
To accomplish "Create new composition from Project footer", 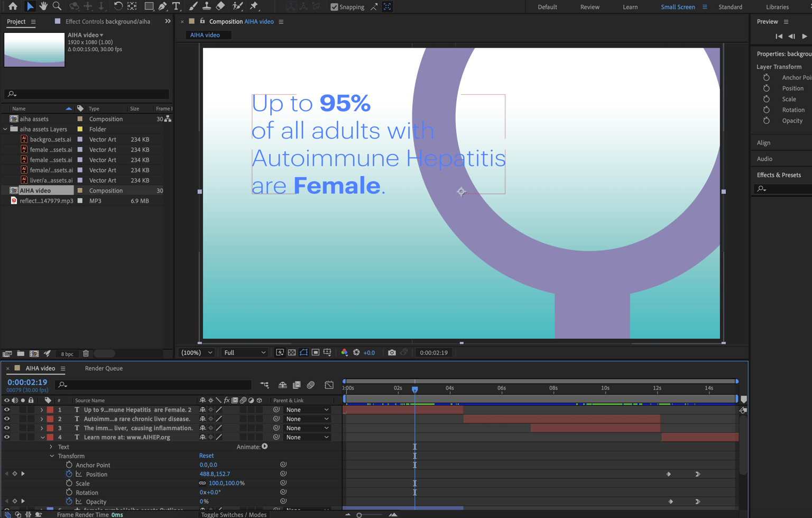I will 34,353.
